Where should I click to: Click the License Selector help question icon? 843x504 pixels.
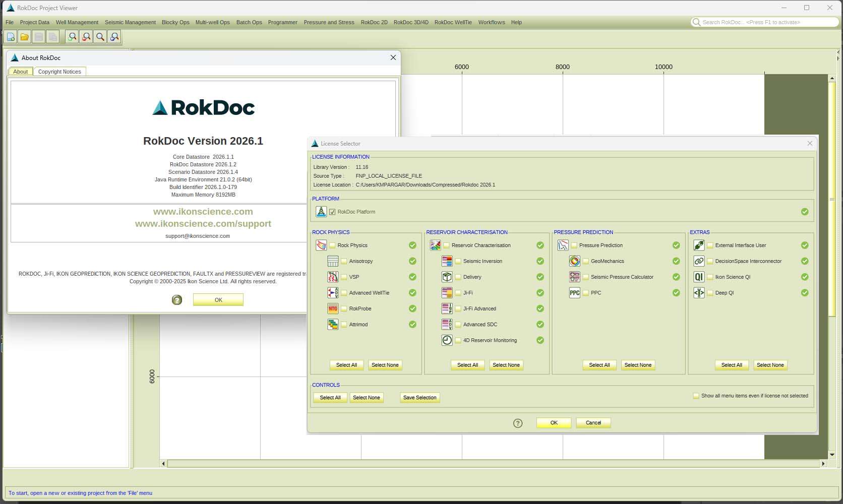(x=518, y=423)
